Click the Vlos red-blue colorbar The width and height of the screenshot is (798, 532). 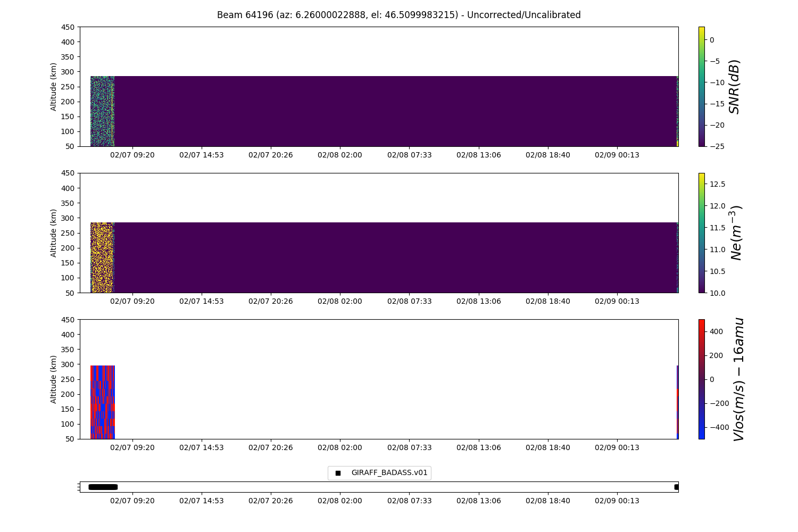pos(701,379)
